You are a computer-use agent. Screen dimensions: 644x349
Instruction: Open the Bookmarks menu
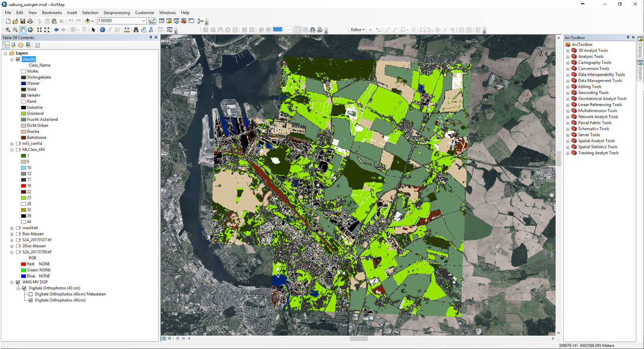click(x=52, y=12)
